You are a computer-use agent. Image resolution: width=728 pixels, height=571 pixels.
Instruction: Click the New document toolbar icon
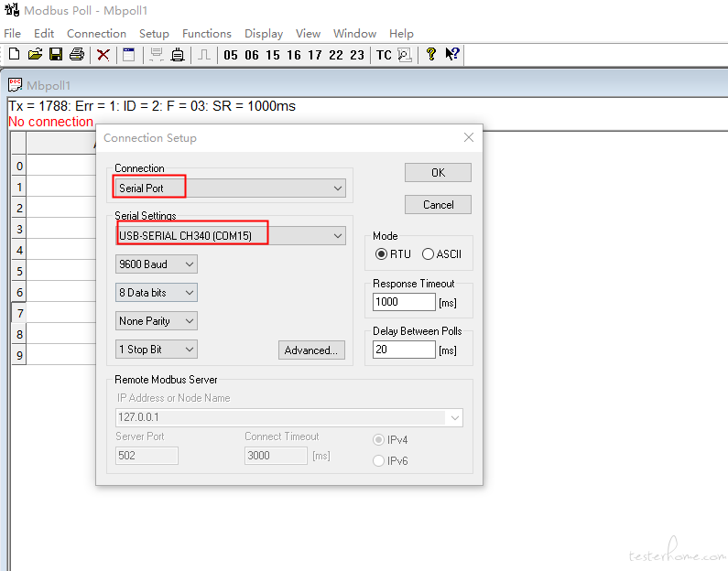15,55
